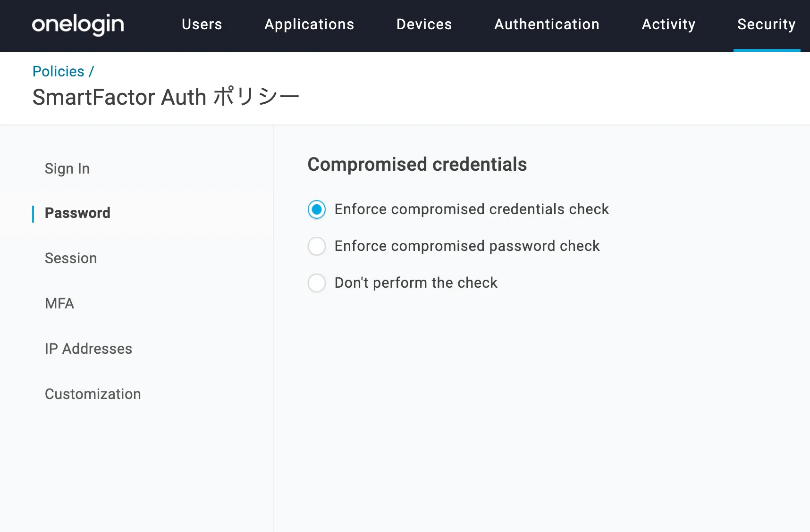Open the Authentication menu
The height and width of the screenshot is (532, 810).
point(547,25)
